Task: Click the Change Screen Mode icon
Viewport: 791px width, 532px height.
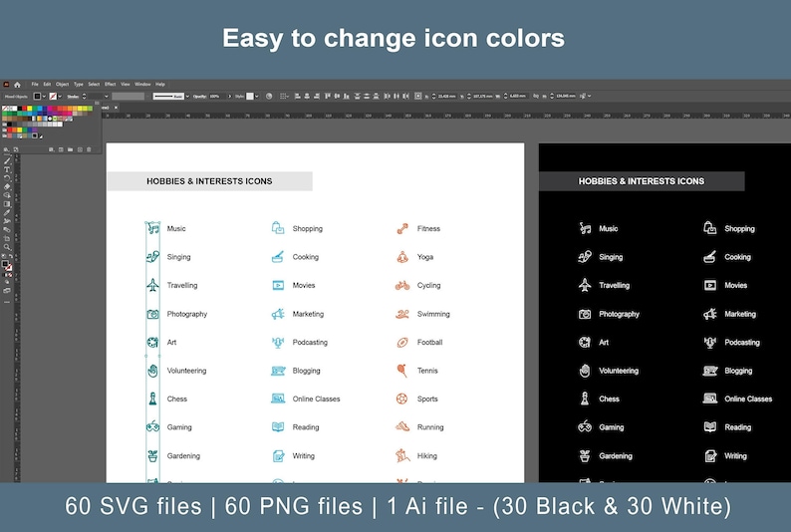Action: point(7,290)
